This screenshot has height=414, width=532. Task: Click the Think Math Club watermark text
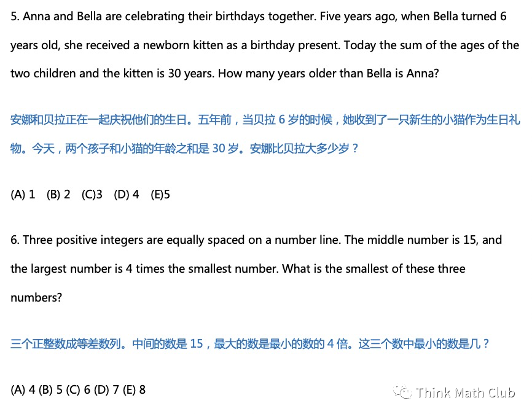pos(465,393)
